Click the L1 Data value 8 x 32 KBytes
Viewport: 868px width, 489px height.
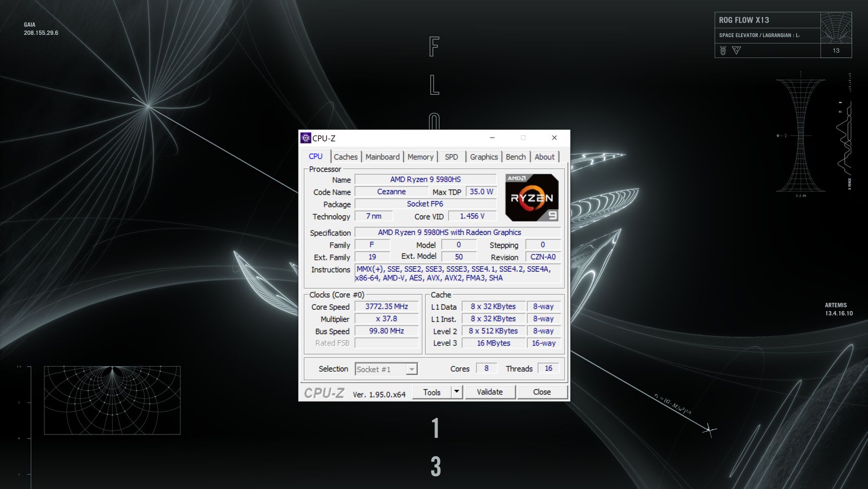pyautogui.click(x=493, y=307)
